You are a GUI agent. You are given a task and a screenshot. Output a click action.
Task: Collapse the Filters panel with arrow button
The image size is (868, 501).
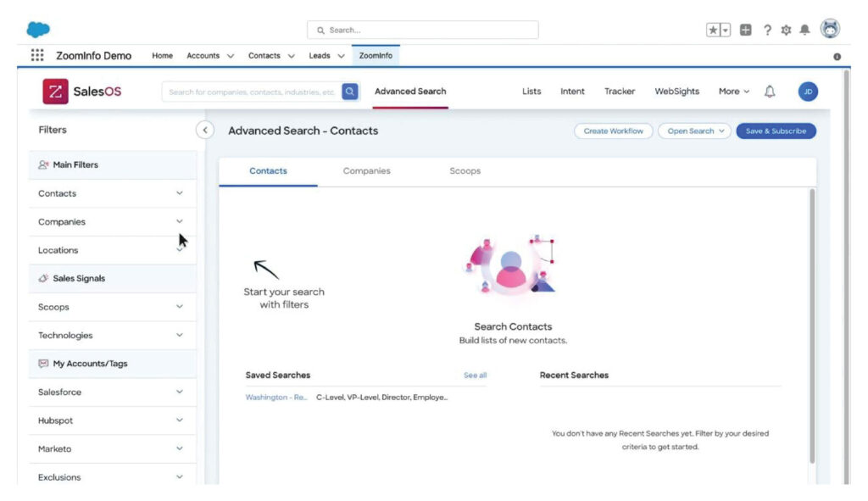point(205,130)
